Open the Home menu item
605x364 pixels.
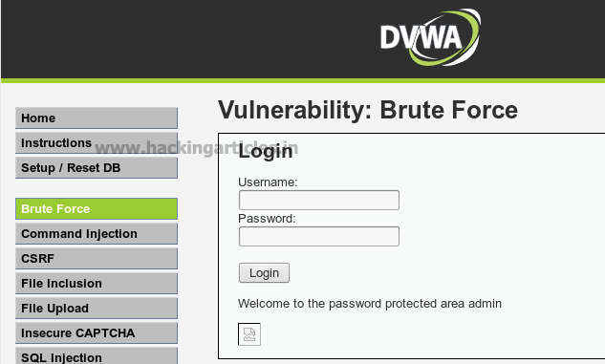click(x=97, y=118)
